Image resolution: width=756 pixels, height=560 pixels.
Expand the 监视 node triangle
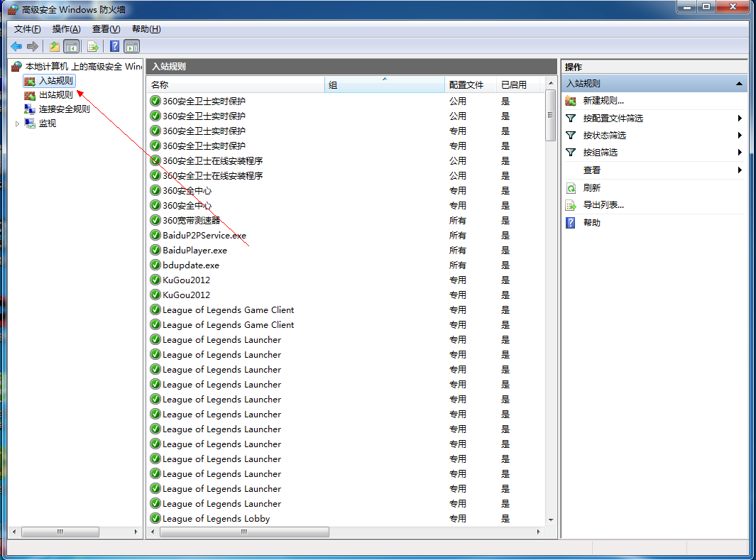coord(17,124)
